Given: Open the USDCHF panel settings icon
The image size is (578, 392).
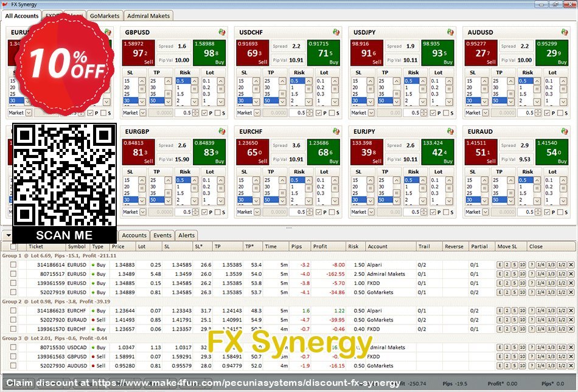Looking at the screenshot, I should [336, 32].
